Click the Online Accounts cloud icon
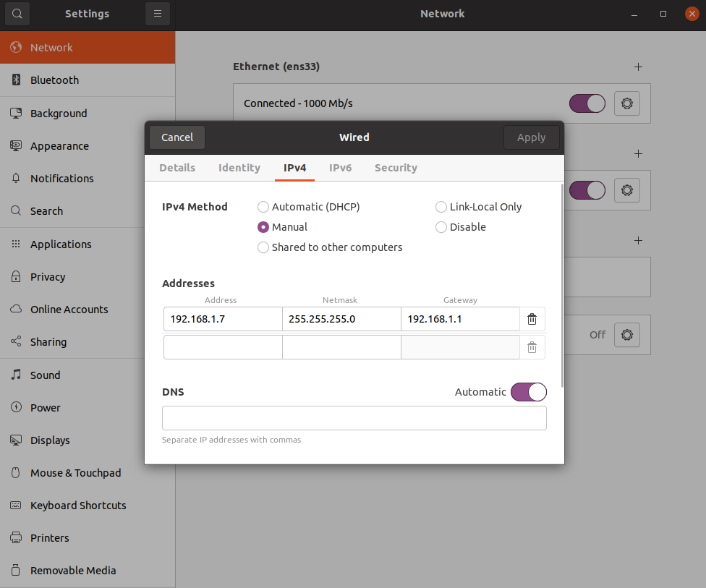Viewport: 706px width, 588px height. pos(16,310)
